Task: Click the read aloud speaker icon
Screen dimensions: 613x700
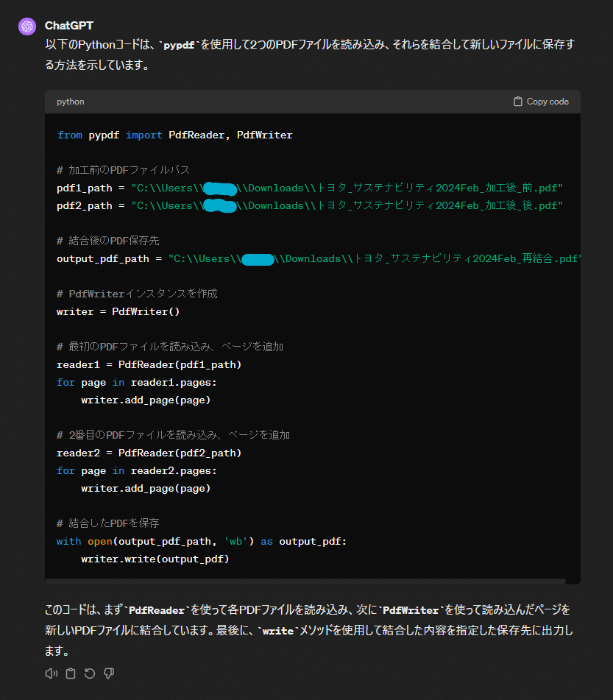Action: [52, 674]
